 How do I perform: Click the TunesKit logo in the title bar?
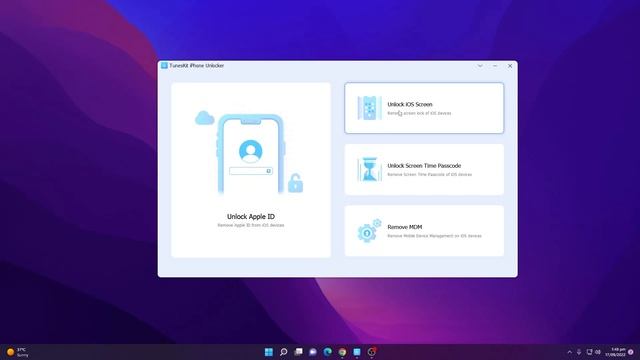point(164,65)
